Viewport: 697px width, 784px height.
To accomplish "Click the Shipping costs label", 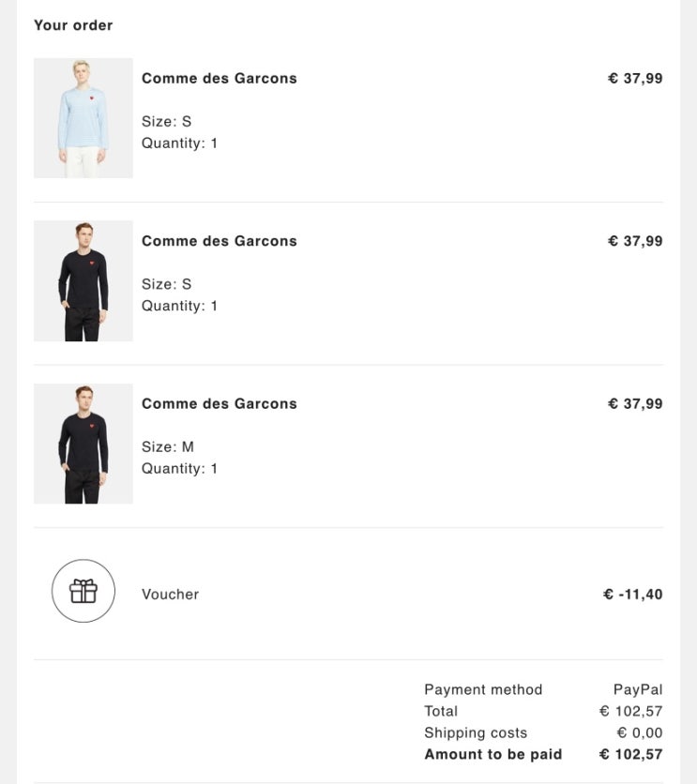I will click(476, 733).
